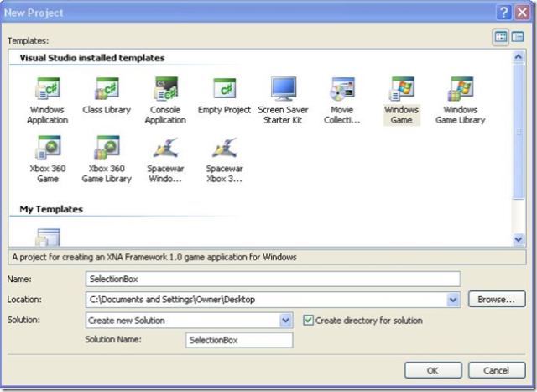
Task: Click the Visual Studio installed templates heading
Action: 92,58
